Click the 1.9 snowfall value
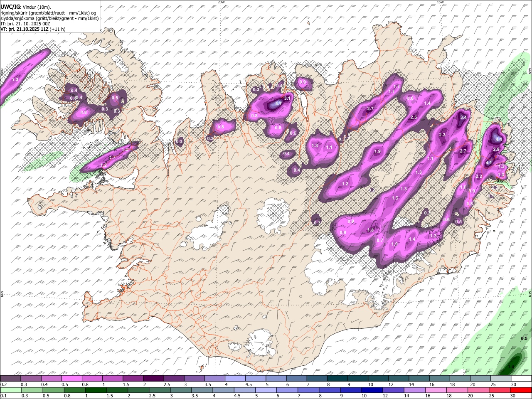 point(377,152)
